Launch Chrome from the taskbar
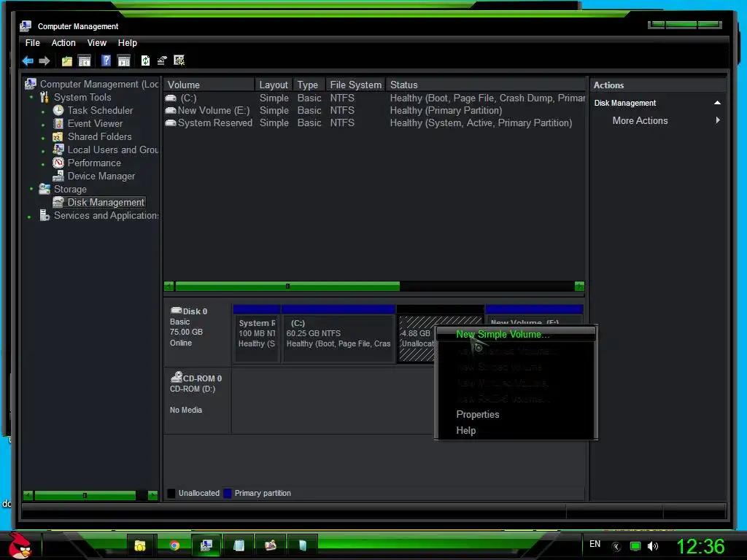This screenshot has width=747, height=560. (174, 545)
